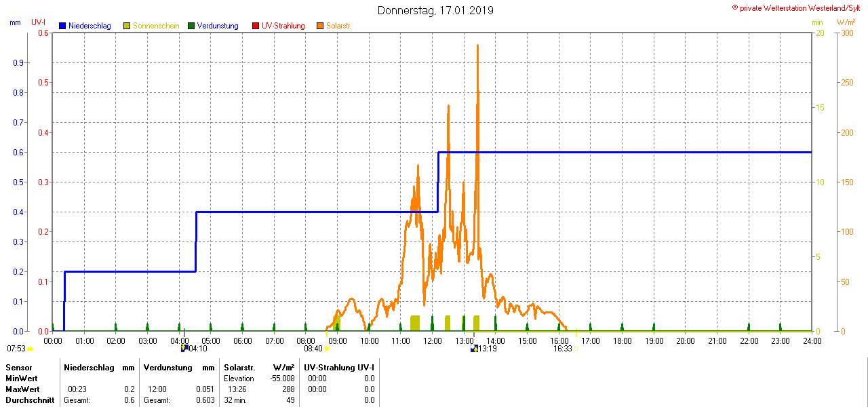
Task: Click the 04:10 moonset time label
Action: 197,349
